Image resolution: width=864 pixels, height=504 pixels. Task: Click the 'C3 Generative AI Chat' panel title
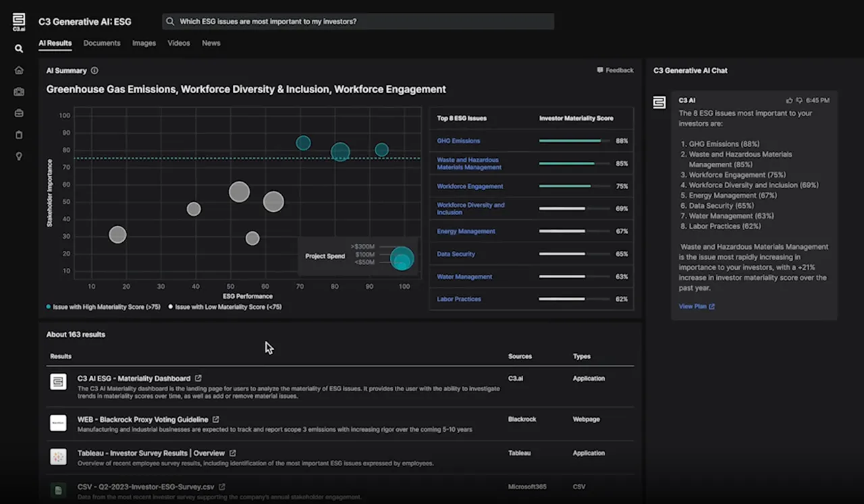pos(691,70)
